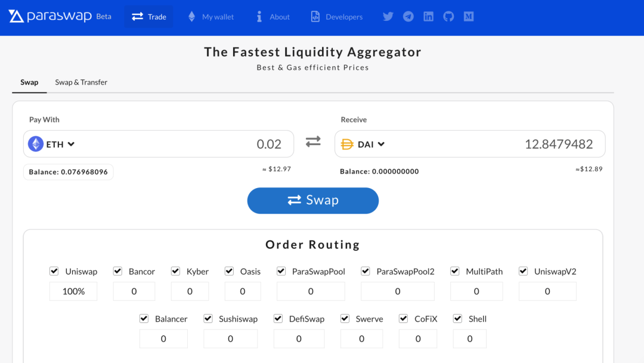Image resolution: width=644 pixels, height=363 pixels.
Task: Click the LinkedIn icon in header
Action: pos(428,17)
